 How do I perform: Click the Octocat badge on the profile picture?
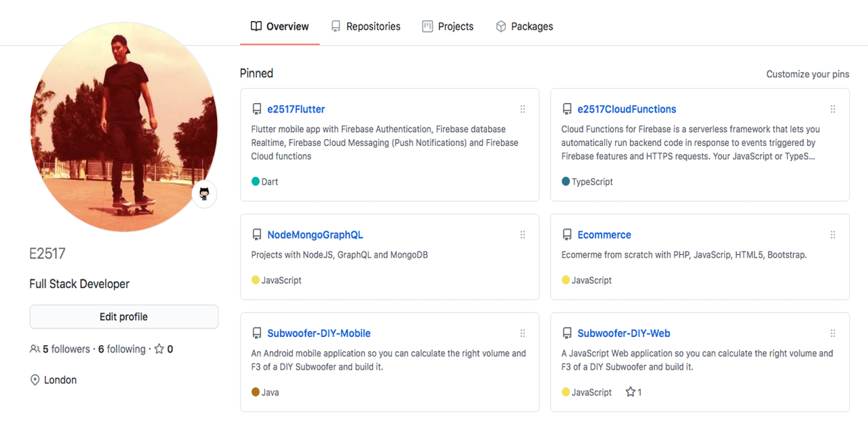click(x=203, y=194)
